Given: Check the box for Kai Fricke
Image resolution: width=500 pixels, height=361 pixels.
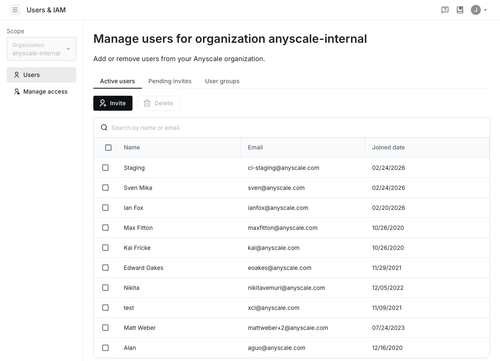Looking at the screenshot, I should pyautogui.click(x=105, y=247).
